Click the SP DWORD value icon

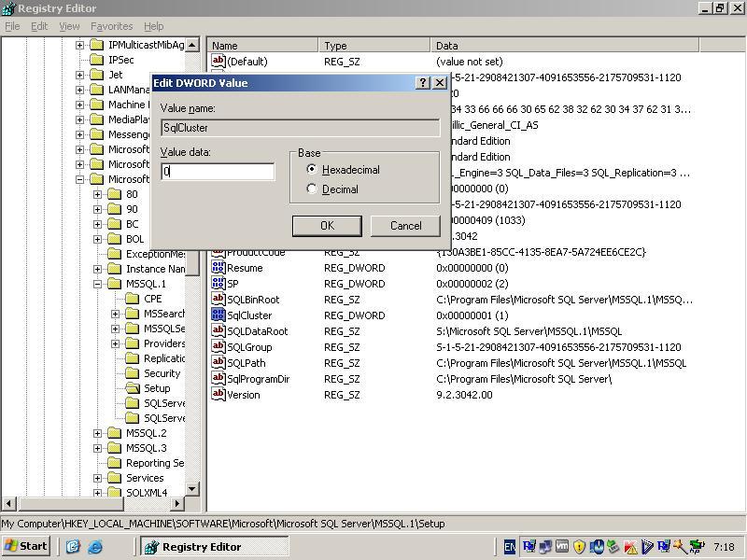coord(218,284)
